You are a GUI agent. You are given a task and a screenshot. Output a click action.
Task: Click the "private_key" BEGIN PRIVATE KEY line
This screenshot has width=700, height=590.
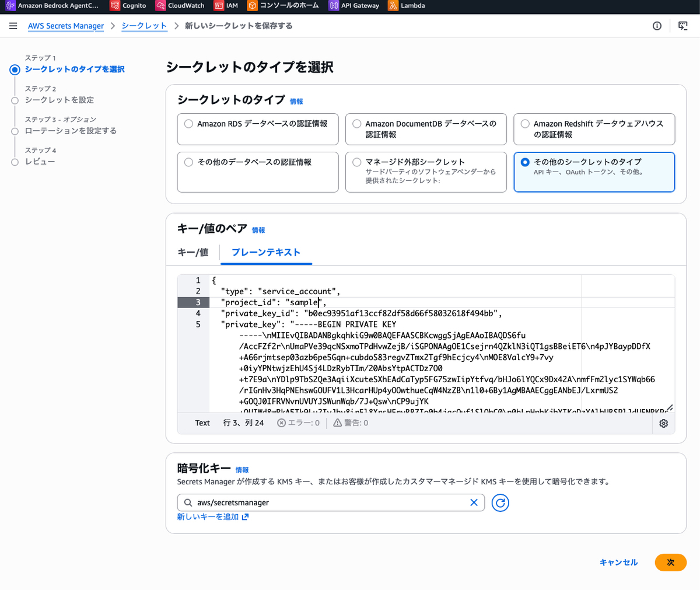pyautogui.click(x=309, y=324)
